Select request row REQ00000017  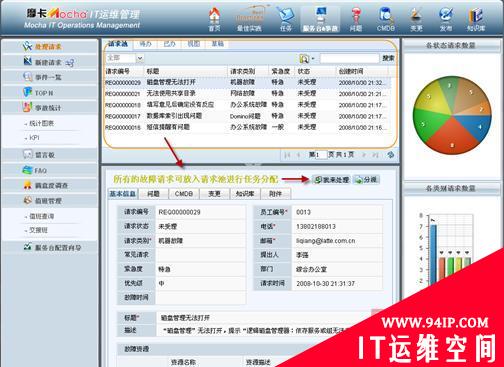click(x=247, y=116)
